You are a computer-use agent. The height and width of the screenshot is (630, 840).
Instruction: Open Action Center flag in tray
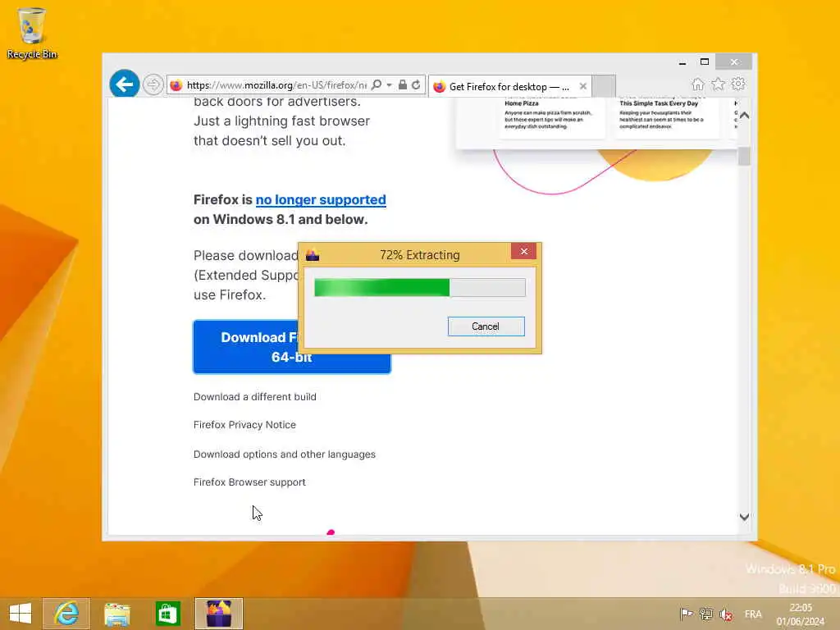coord(686,614)
